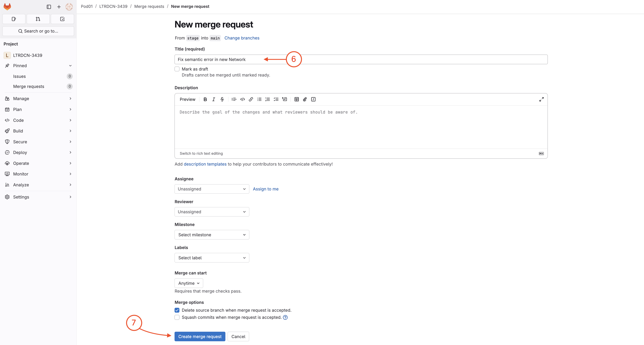Open the Reviewer dropdown

(x=212, y=212)
